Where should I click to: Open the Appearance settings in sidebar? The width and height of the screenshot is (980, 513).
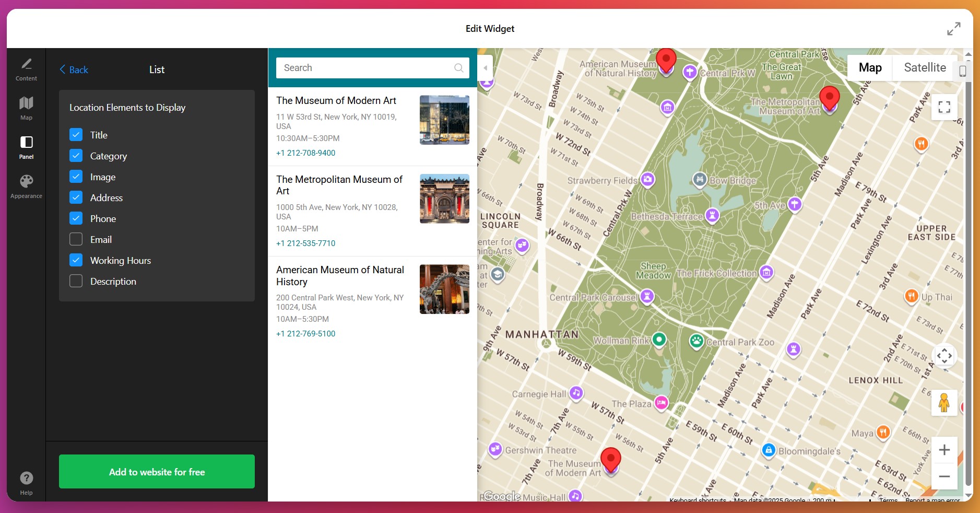[x=26, y=185]
